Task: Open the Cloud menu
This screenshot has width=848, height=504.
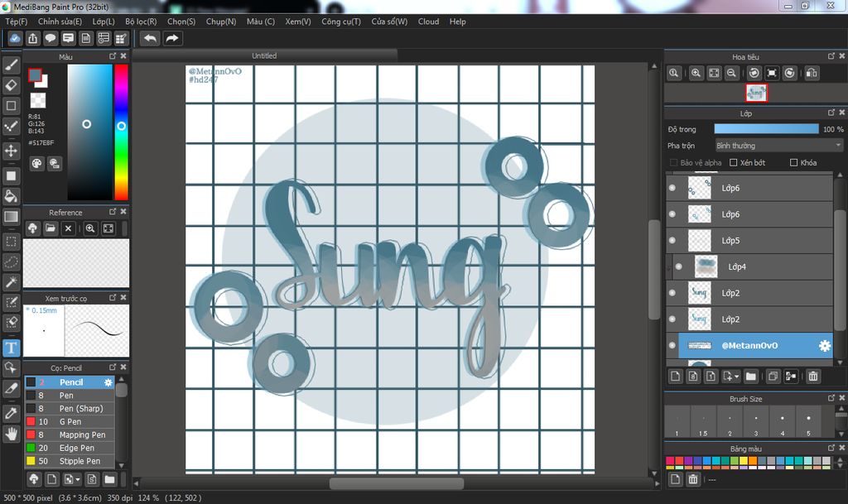Action: [x=428, y=22]
